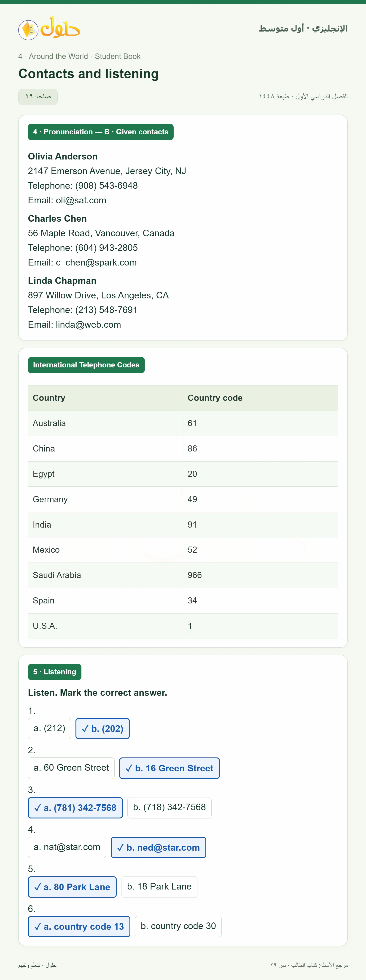
Task: Choose b. 18 Park Lane
Action: click(x=159, y=886)
